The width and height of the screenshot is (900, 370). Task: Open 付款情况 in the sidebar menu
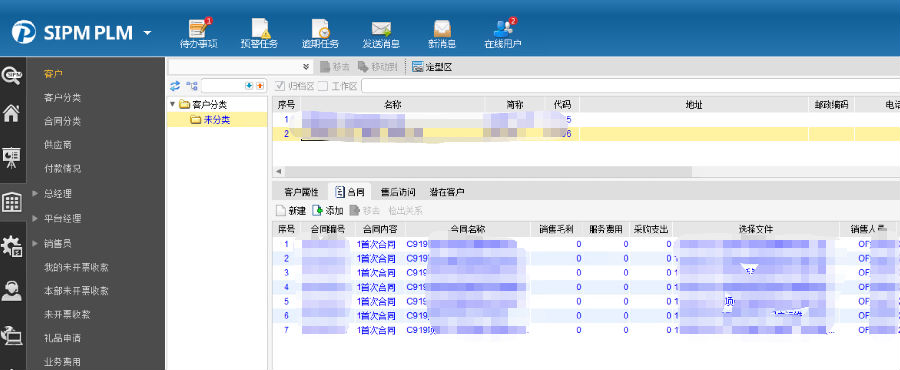pyautogui.click(x=62, y=169)
